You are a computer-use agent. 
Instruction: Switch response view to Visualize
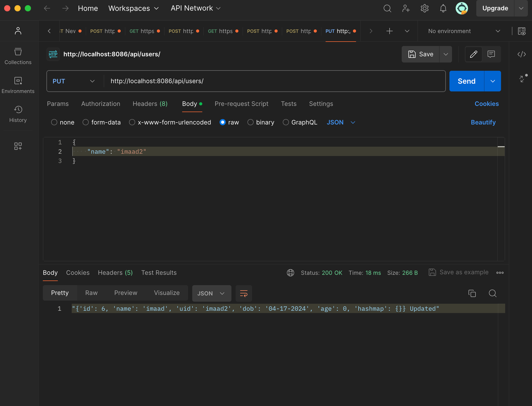(x=167, y=293)
